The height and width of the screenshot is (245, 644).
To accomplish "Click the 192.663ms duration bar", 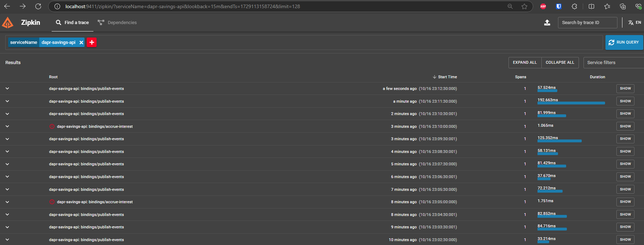I will point(571,103).
